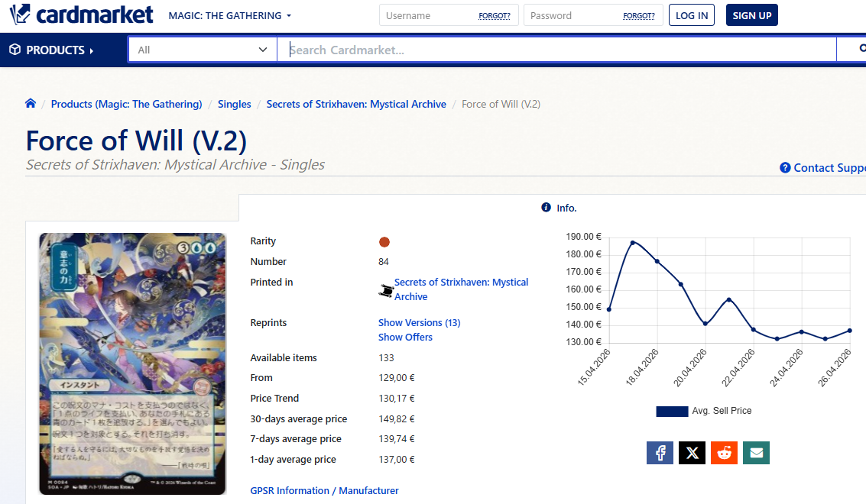
Task: Open Secrets of Strixhaven: Mystical Archive breadcrumb
Action: pyautogui.click(x=356, y=104)
